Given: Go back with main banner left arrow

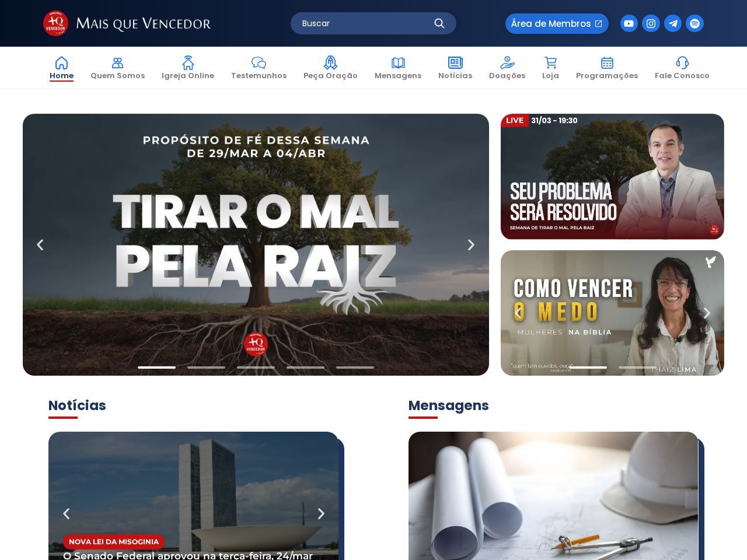Looking at the screenshot, I should (40, 245).
